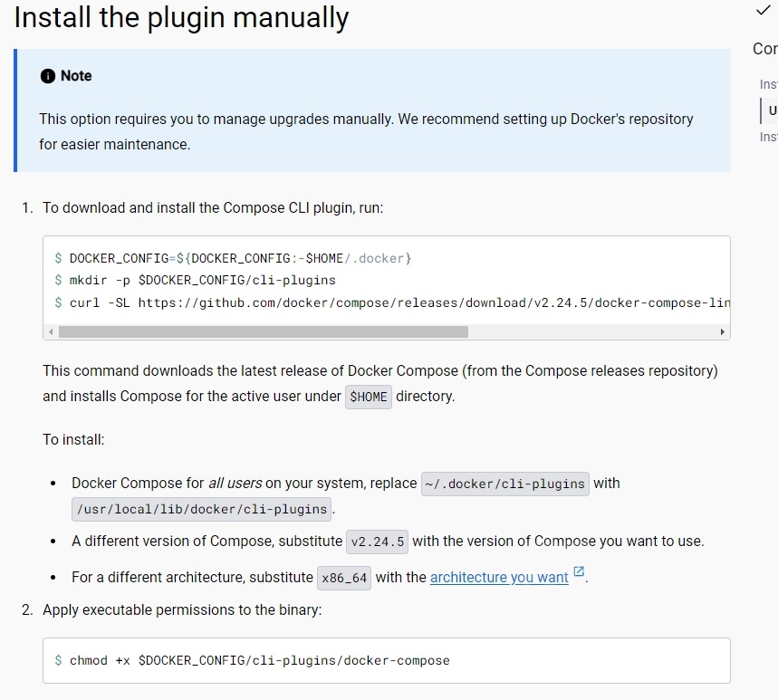Click the "Contents" sidebar heading
The image size is (778, 700).
tap(764, 49)
